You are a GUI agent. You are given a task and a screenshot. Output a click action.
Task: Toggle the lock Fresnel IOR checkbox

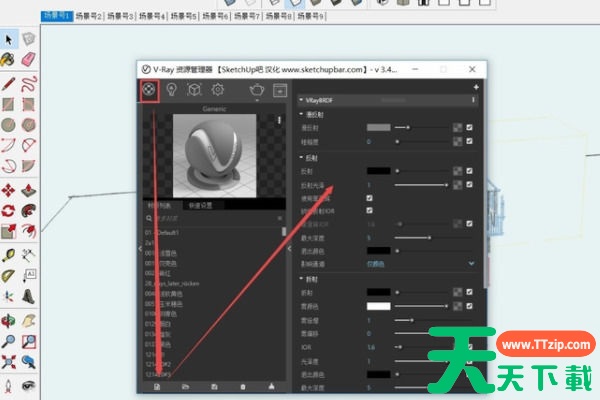pyautogui.click(x=369, y=211)
